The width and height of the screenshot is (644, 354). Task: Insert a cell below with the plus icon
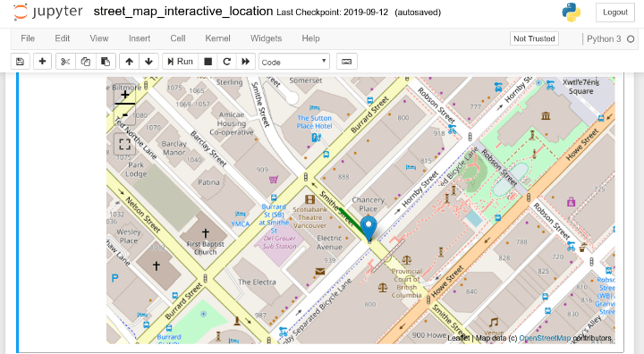point(42,62)
